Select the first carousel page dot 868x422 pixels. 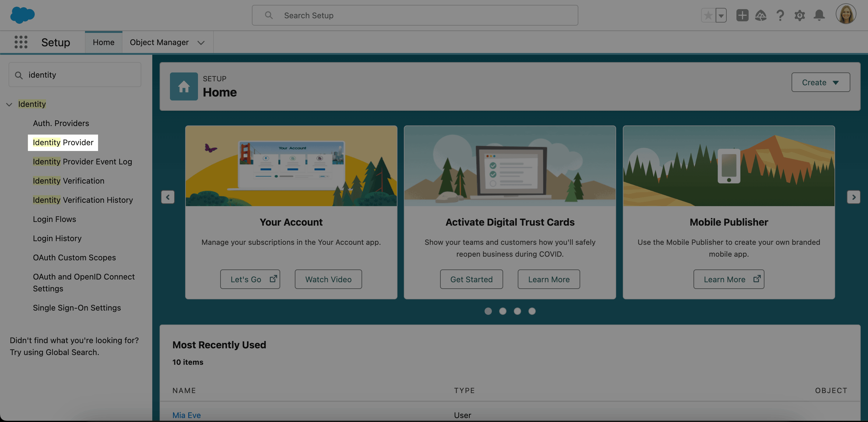tap(488, 311)
